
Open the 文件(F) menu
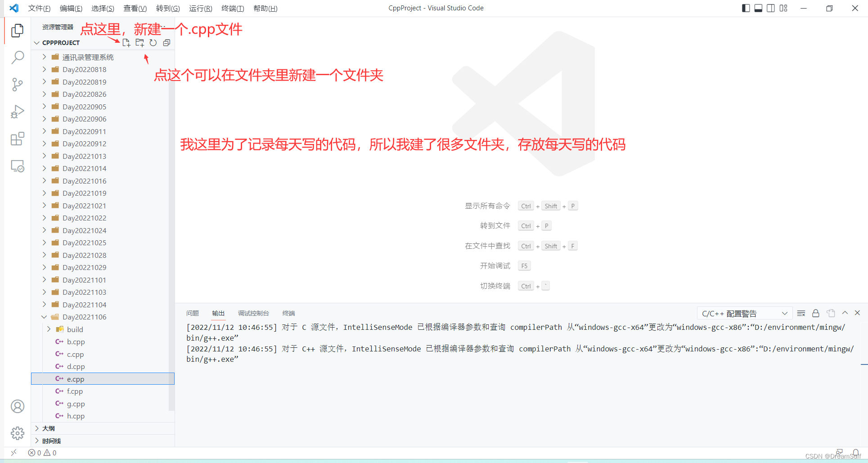click(39, 8)
